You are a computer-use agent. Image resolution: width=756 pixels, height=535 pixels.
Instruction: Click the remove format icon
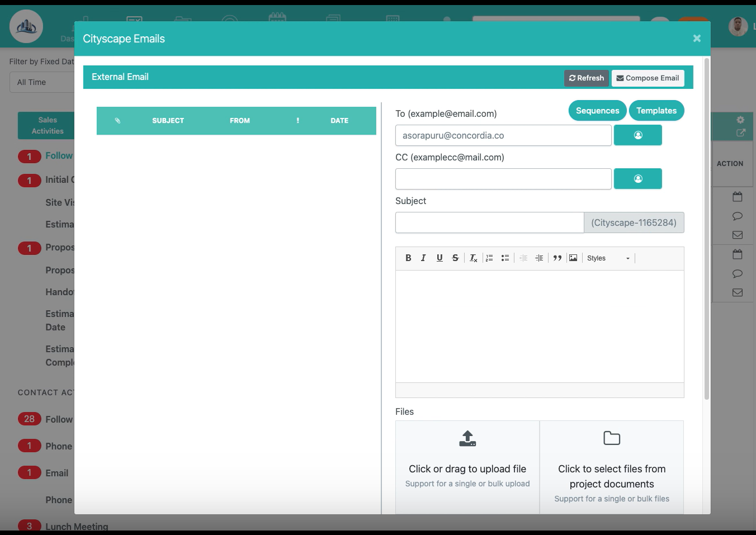(473, 258)
